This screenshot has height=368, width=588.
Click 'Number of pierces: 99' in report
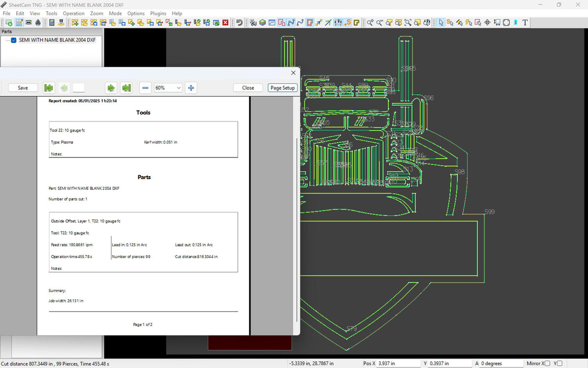pos(131,257)
